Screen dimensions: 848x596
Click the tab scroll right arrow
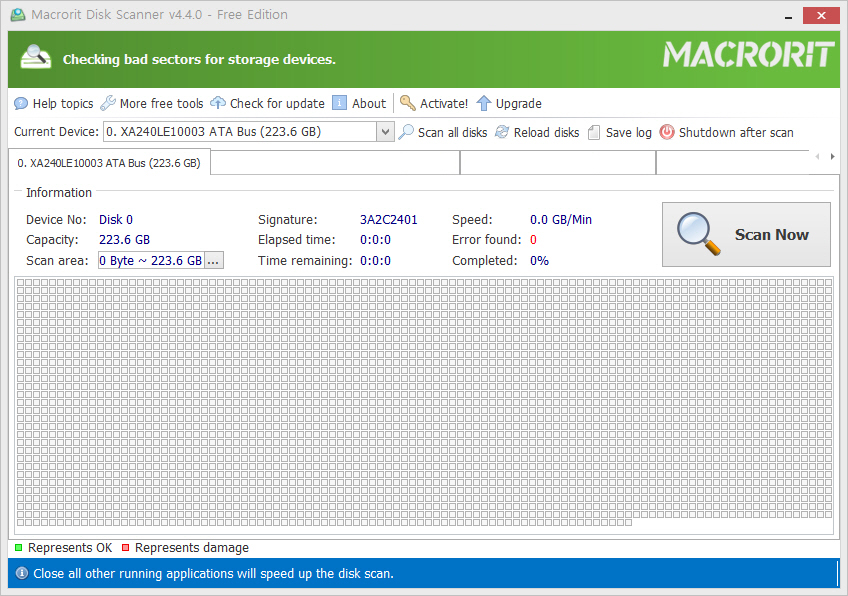tap(832, 156)
